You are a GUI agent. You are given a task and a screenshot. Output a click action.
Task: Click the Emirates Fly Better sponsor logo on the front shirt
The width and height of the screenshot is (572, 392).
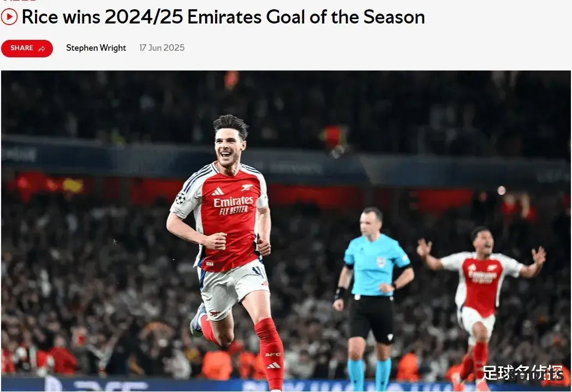pos(234,205)
